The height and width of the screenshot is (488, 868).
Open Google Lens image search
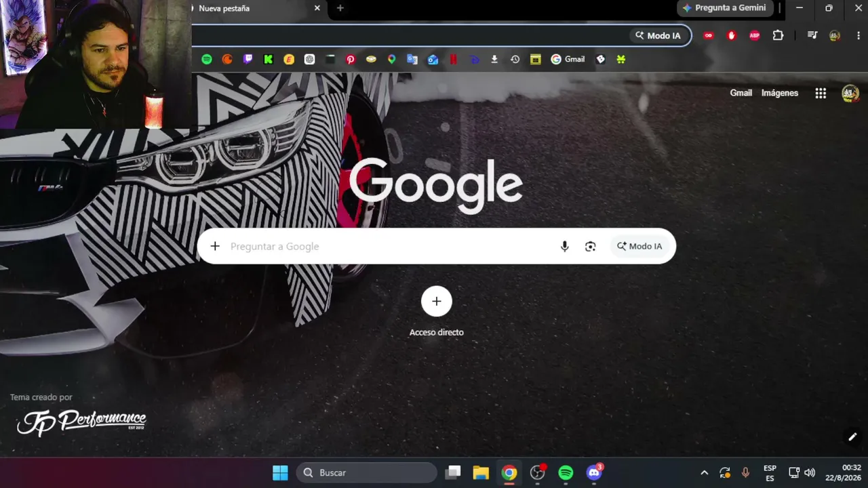(x=590, y=247)
